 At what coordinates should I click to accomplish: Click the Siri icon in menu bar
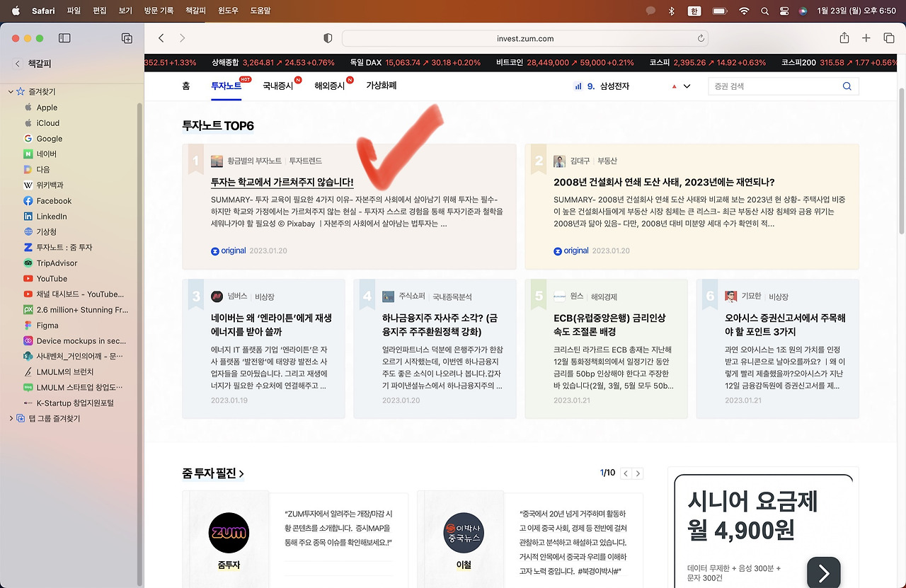click(803, 11)
